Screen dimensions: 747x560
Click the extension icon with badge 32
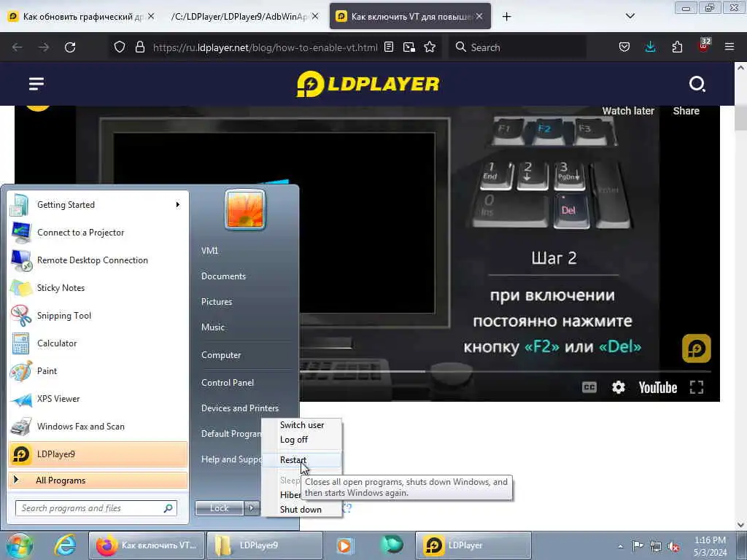tap(704, 46)
